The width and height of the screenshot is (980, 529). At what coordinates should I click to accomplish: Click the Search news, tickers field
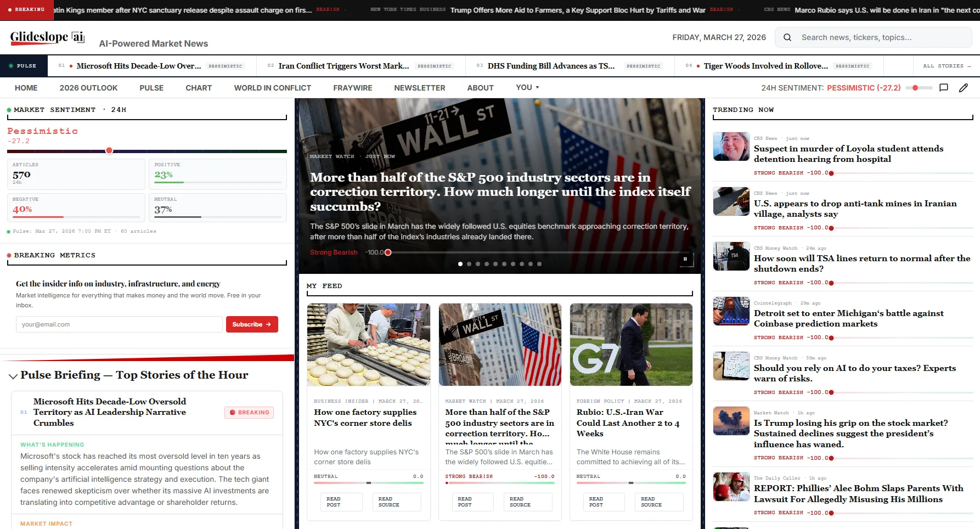pos(873,37)
